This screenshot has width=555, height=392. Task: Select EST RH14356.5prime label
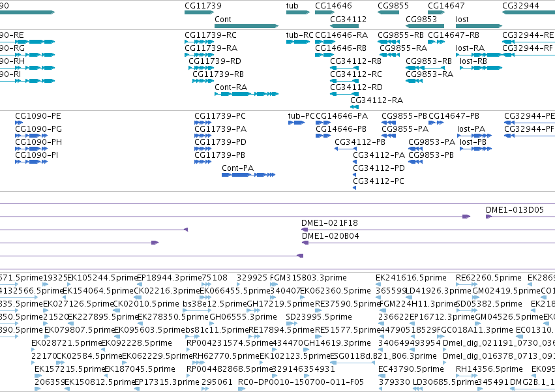(x=489, y=369)
